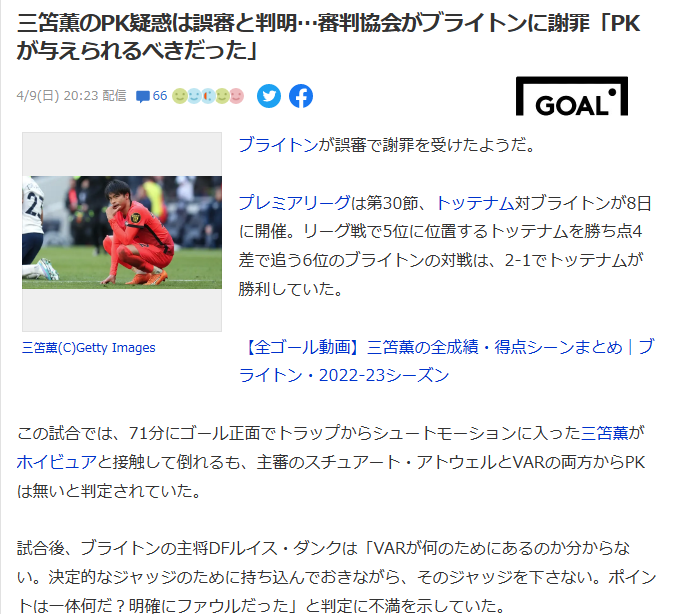Select the fourth green smiley reaction
The height and width of the screenshot is (614, 673).
click(x=222, y=96)
